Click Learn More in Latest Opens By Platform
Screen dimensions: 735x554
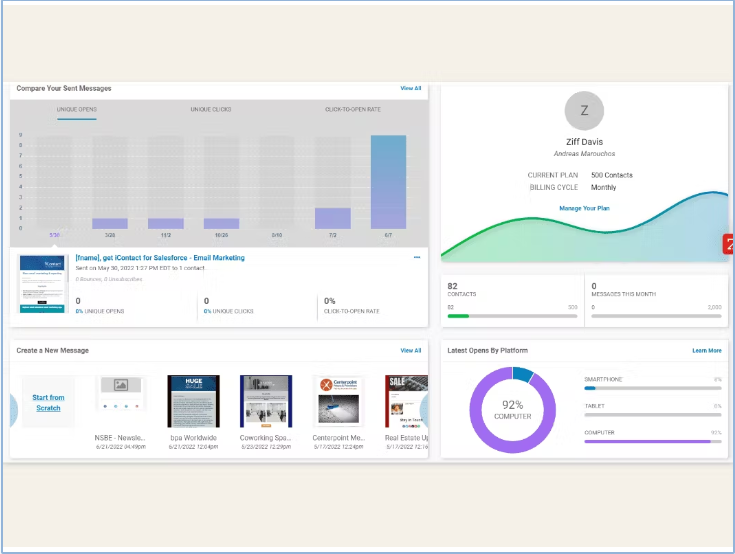707,351
